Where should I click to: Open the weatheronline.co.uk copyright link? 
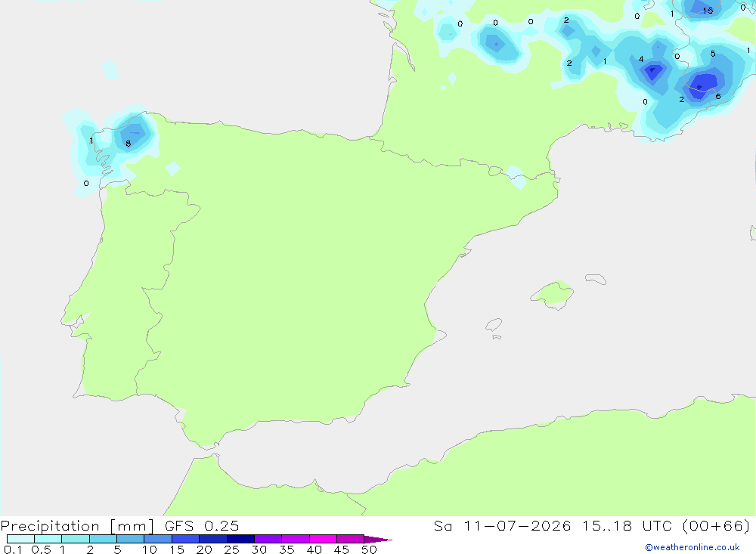tap(692, 547)
